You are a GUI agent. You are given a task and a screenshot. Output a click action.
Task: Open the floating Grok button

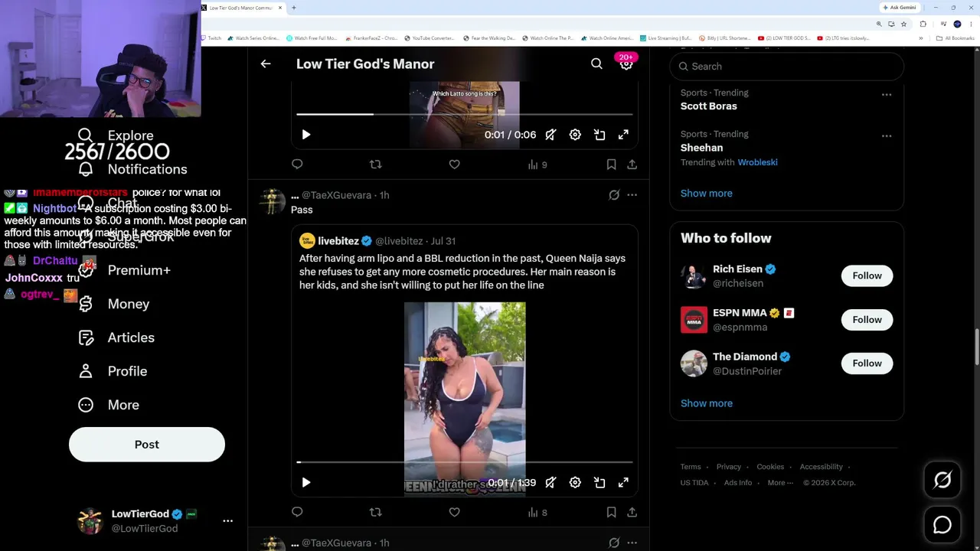pyautogui.click(x=942, y=480)
